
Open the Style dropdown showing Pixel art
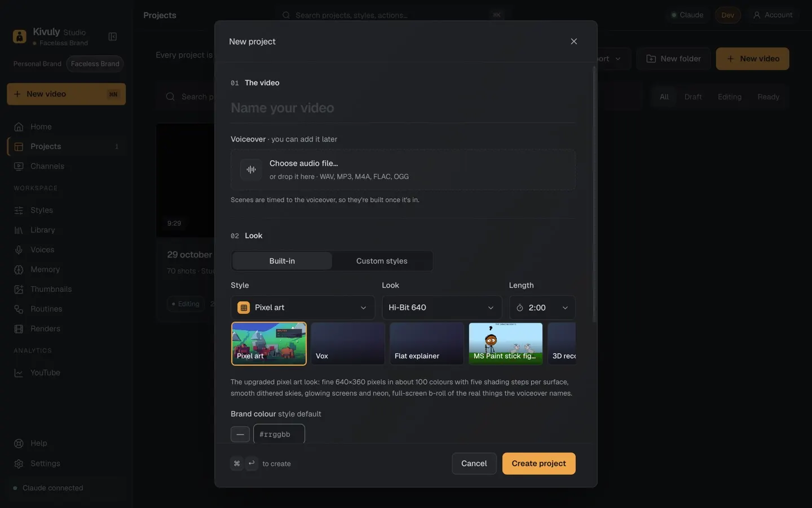(x=303, y=308)
